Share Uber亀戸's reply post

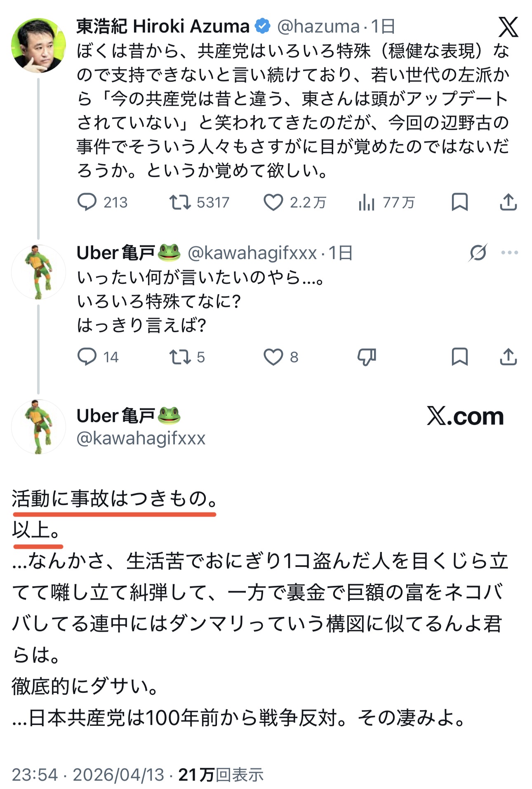508,357
